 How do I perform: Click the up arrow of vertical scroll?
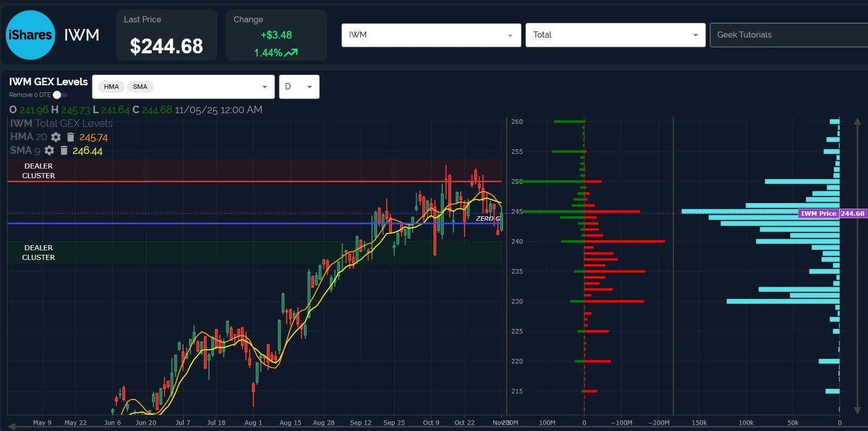[857, 121]
